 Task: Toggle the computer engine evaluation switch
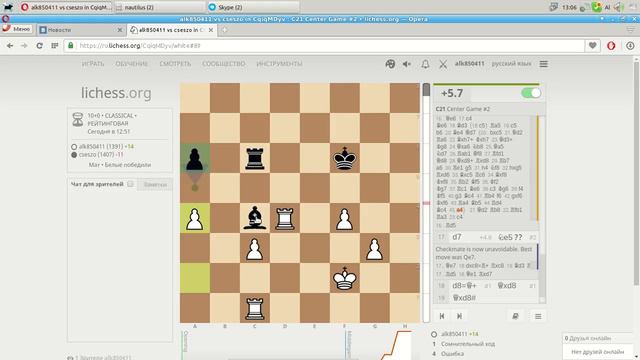(531, 93)
